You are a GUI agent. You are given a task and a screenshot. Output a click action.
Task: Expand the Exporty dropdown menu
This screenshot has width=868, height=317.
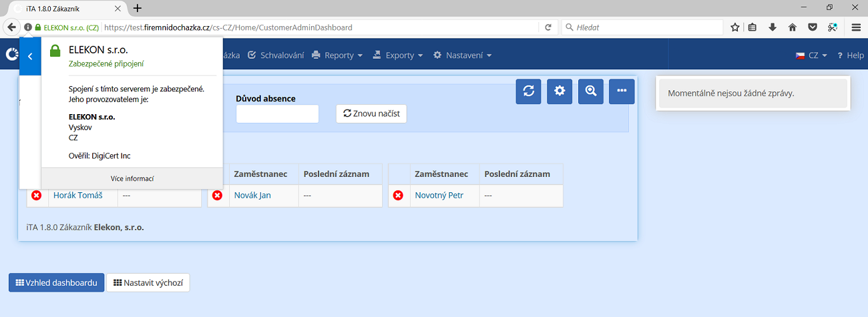click(x=398, y=55)
